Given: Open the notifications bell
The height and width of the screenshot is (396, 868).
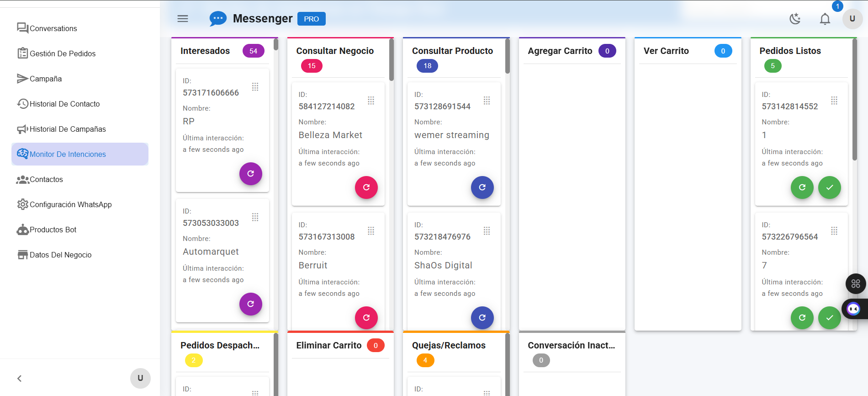Looking at the screenshot, I should 825,19.
